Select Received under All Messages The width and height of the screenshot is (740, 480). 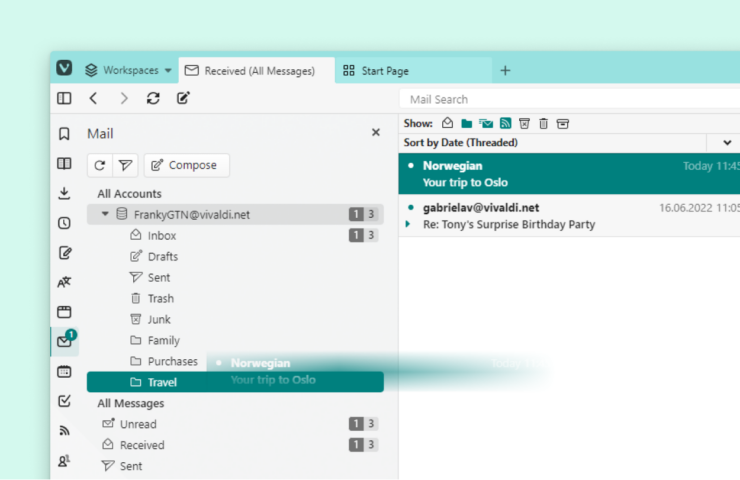(235, 445)
